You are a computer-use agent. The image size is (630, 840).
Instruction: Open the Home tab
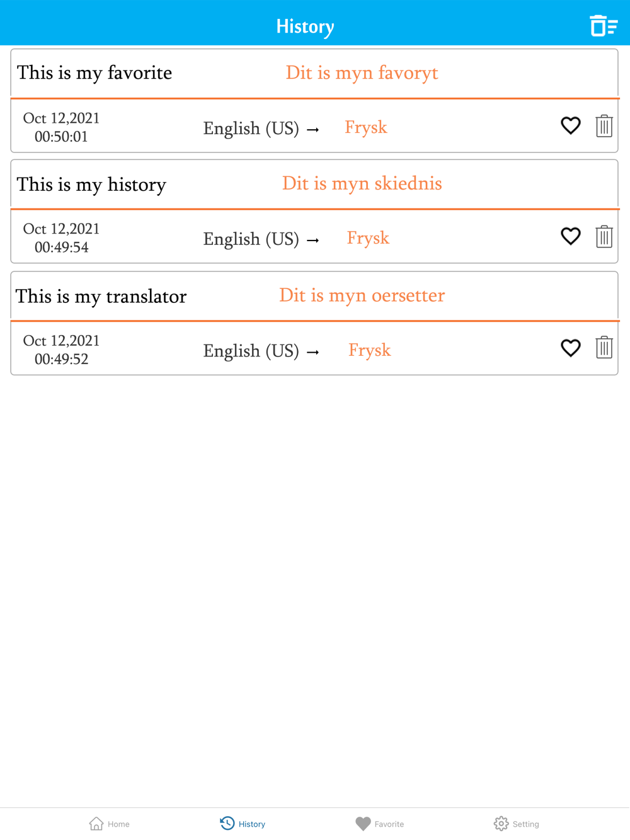tap(110, 824)
